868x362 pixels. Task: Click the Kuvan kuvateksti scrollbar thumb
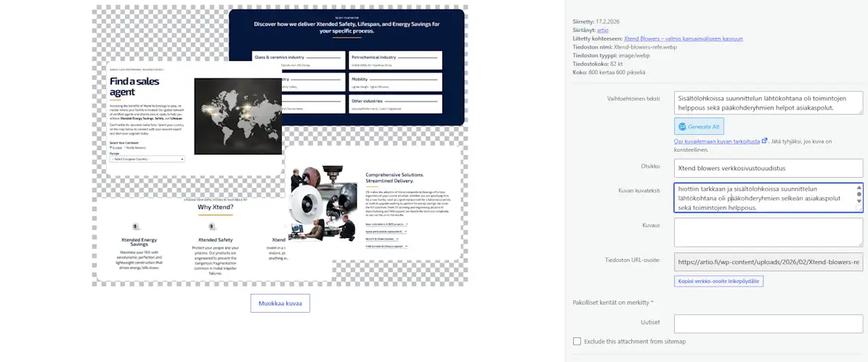[x=859, y=194]
